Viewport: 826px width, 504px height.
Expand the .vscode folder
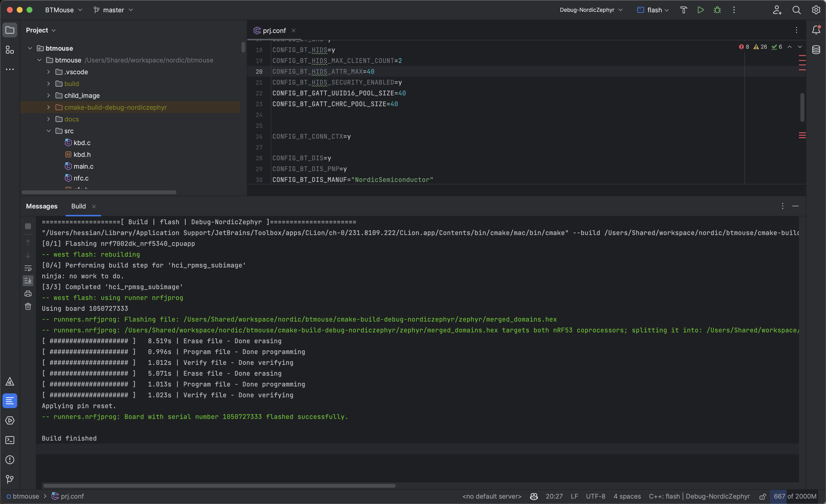49,72
